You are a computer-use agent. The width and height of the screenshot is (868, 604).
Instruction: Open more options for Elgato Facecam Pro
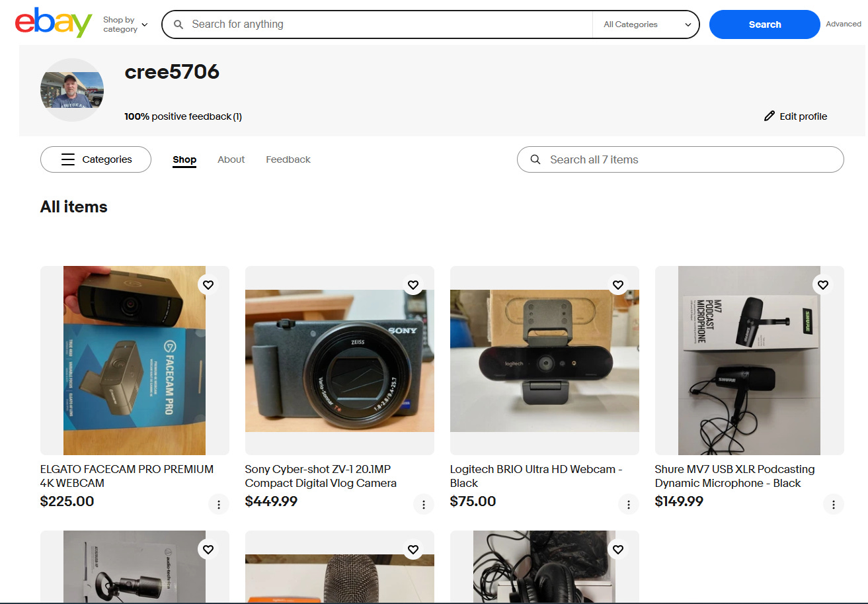pyautogui.click(x=219, y=505)
